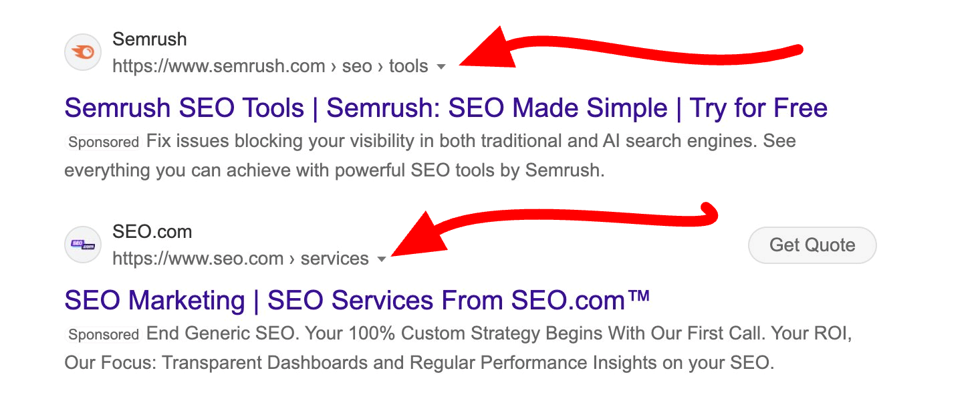
Task: Click the Get Quote button
Action: point(812,245)
